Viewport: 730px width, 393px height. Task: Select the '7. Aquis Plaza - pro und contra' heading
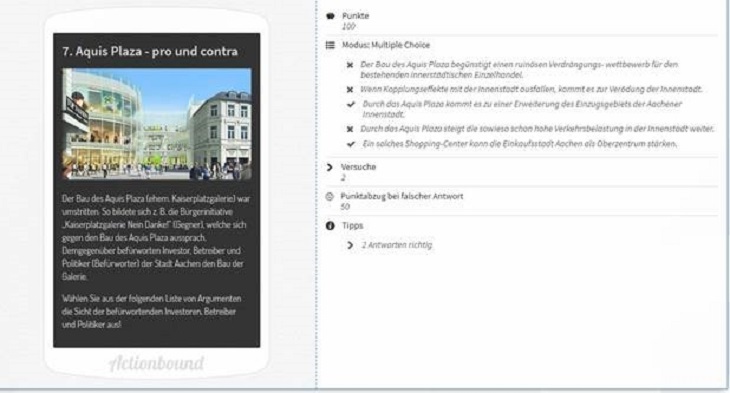[150, 51]
